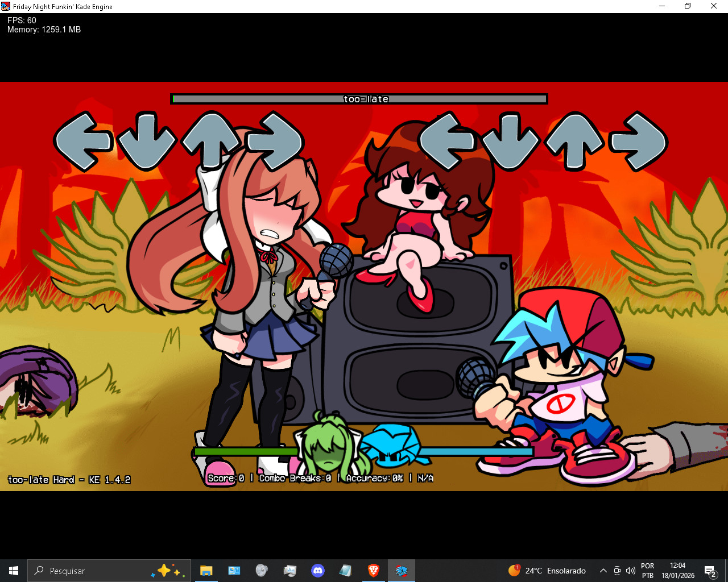Maximize the Kade Engine window

pos(688,6)
